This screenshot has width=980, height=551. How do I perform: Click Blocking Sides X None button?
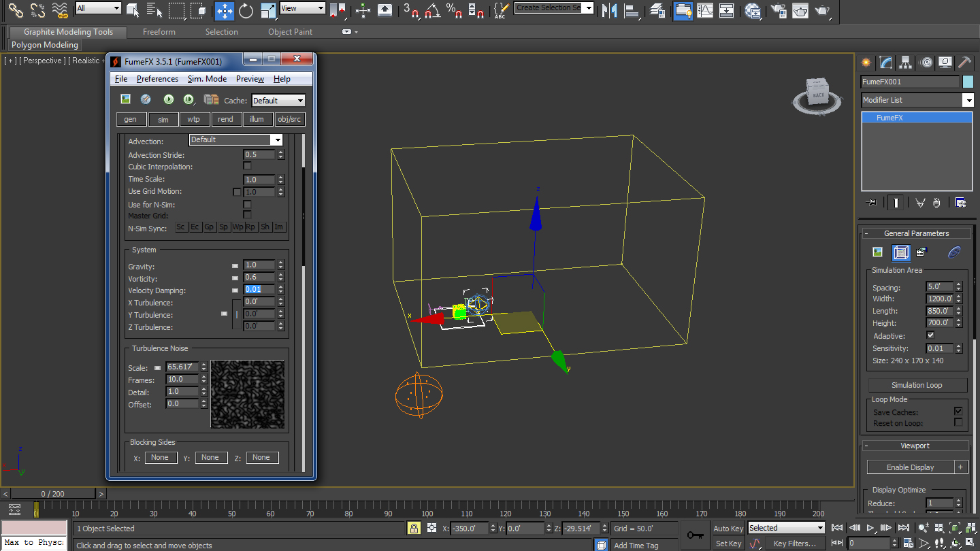click(160, 458)
